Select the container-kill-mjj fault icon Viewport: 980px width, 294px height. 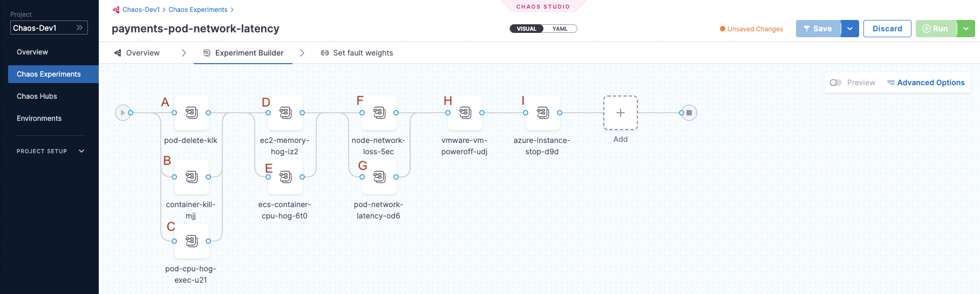(192, 177)
